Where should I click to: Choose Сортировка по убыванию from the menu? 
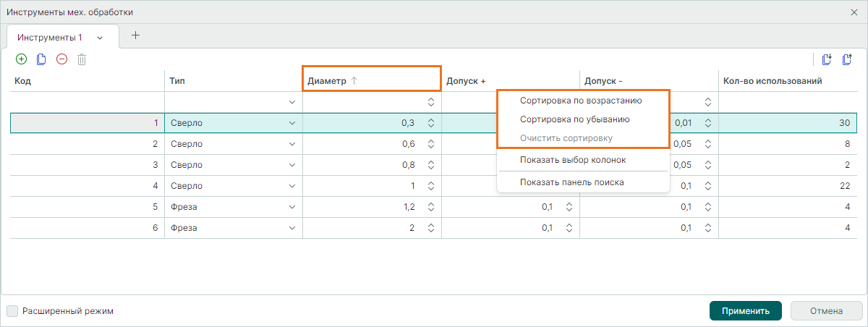tap(574, 119)
